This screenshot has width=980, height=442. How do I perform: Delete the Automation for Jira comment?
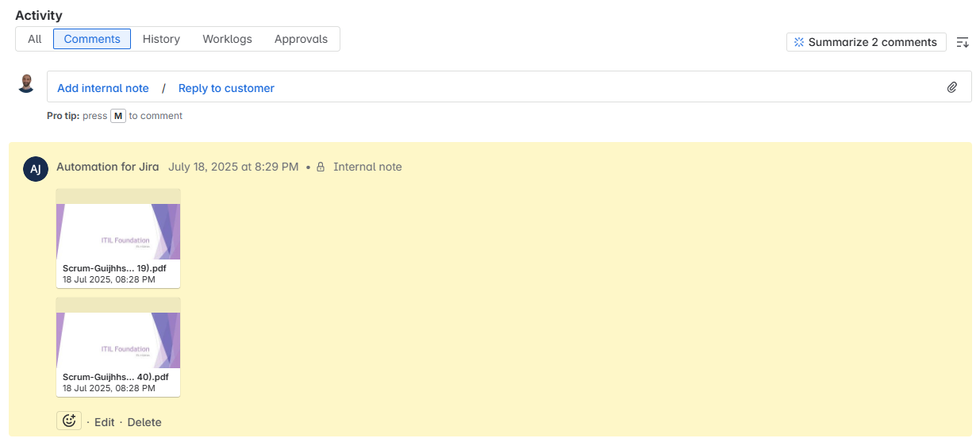pyautogui.click(x=144, y=422)
